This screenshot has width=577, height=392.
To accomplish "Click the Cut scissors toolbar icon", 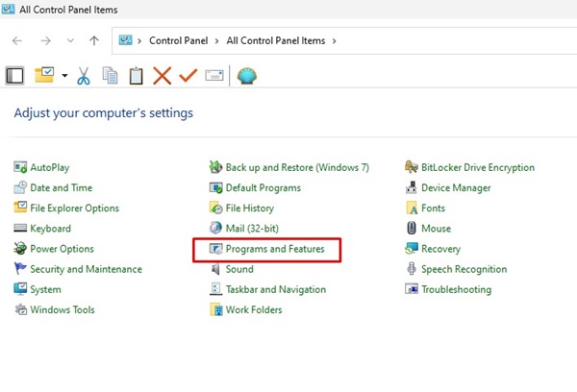I will [x=84, y=76].
